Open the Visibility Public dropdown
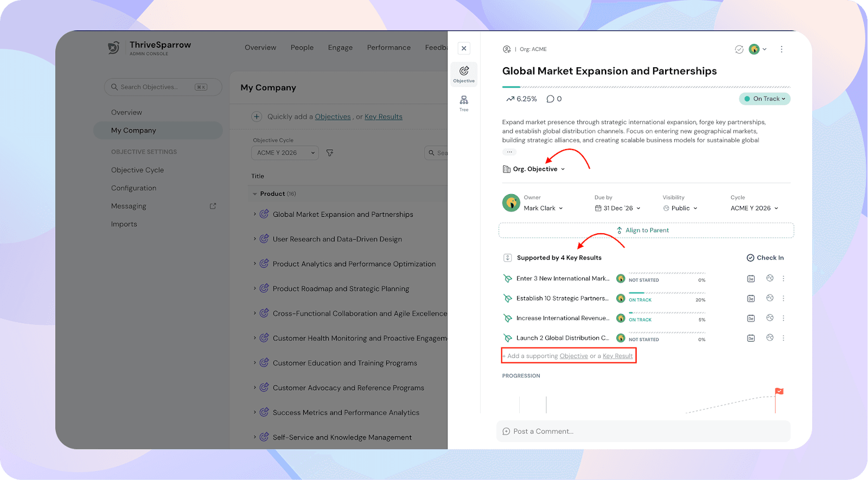The height and width of the screenshot is (480, 868). coord(680,208)
